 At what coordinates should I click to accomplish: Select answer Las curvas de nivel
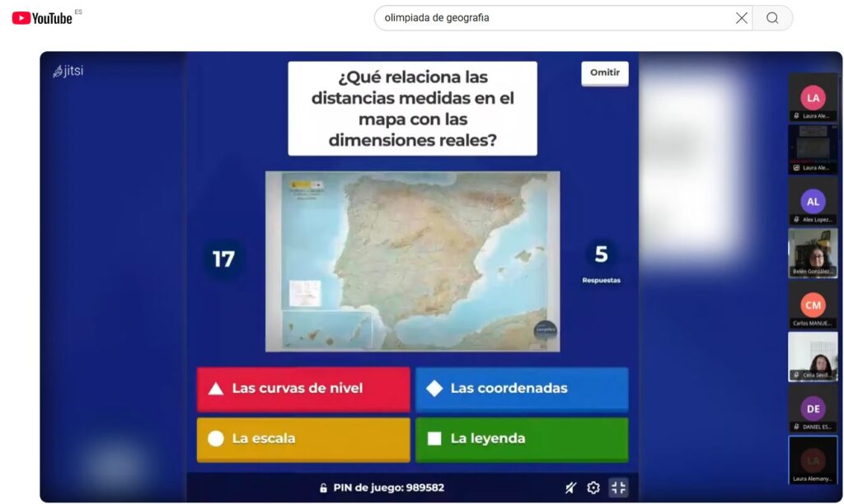tap(302, 389)
